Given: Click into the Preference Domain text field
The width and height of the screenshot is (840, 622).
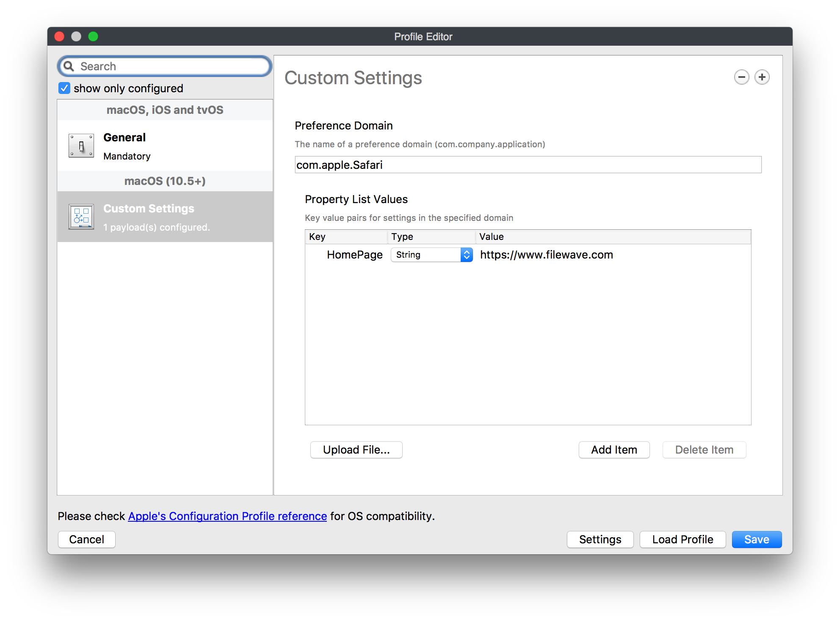Looking at the screenshot, I should (528, 165).
